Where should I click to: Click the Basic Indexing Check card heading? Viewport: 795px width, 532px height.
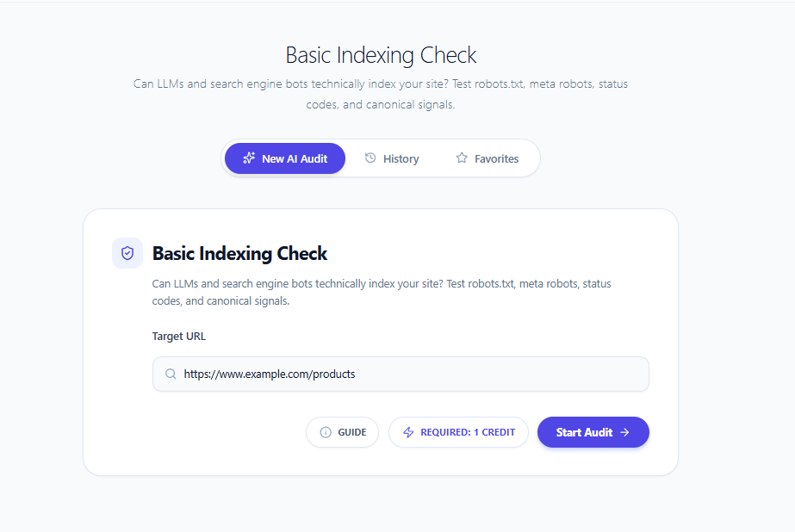point(239,253)
